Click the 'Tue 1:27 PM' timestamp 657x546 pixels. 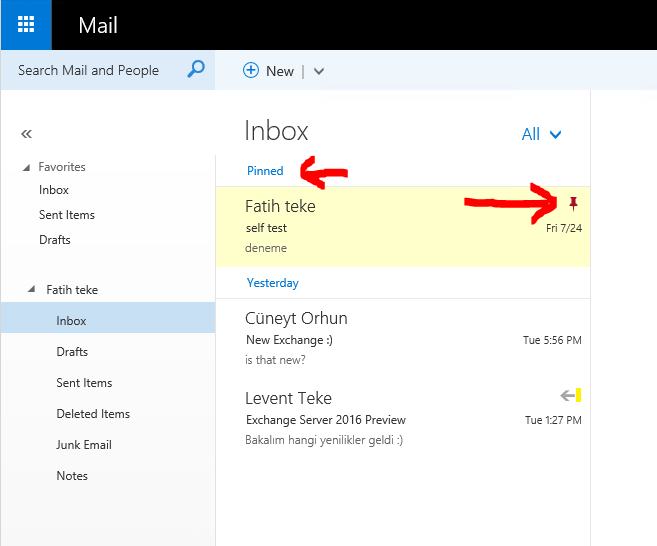553,420
